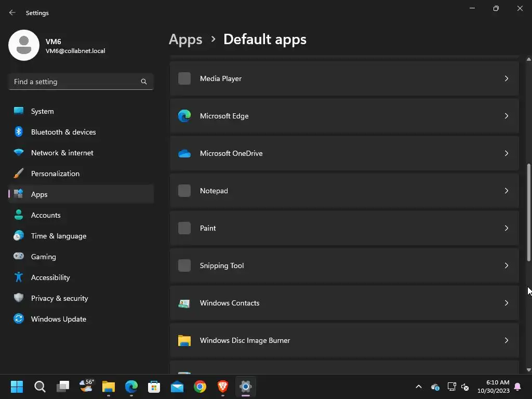Open Time & language settings

tap(81, 236)
